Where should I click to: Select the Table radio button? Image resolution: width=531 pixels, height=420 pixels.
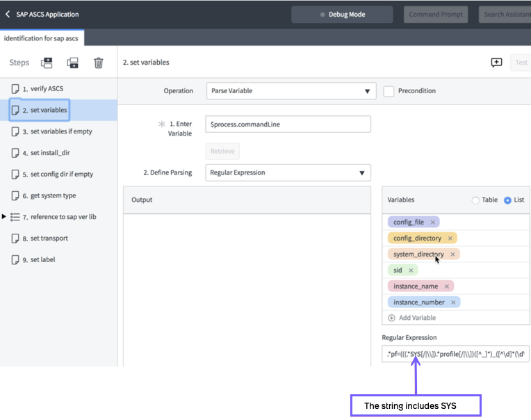[475, 200]
